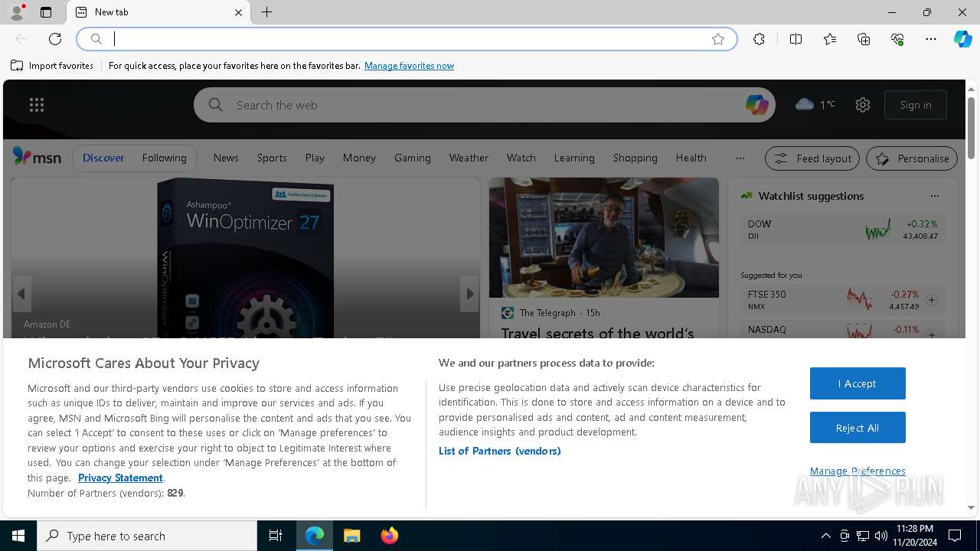Open the Privacy Statement link
980x551 pixels.
[120, 478]
